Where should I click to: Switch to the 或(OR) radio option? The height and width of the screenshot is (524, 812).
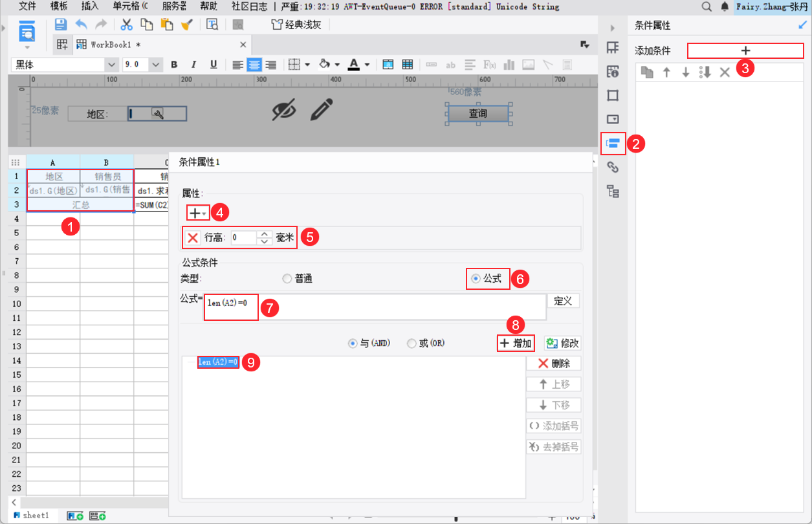[x=412, y=343]
